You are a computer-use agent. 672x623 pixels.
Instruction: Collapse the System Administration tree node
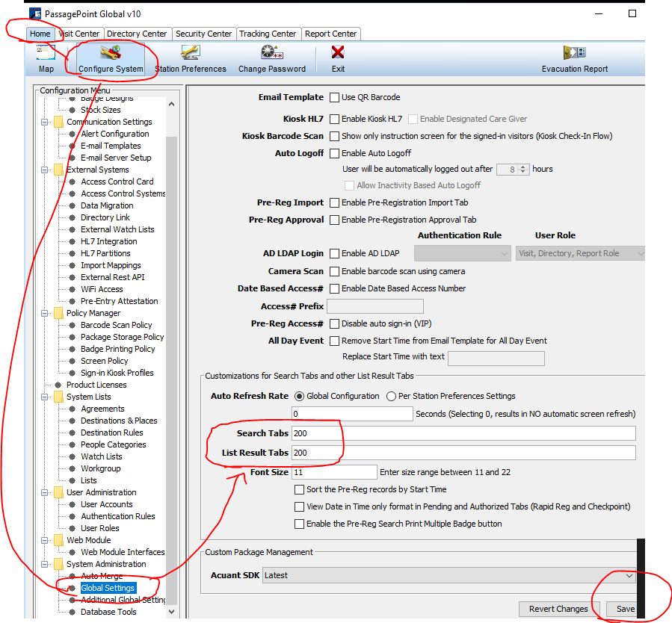pyautogui.click(x=44, y=564)
